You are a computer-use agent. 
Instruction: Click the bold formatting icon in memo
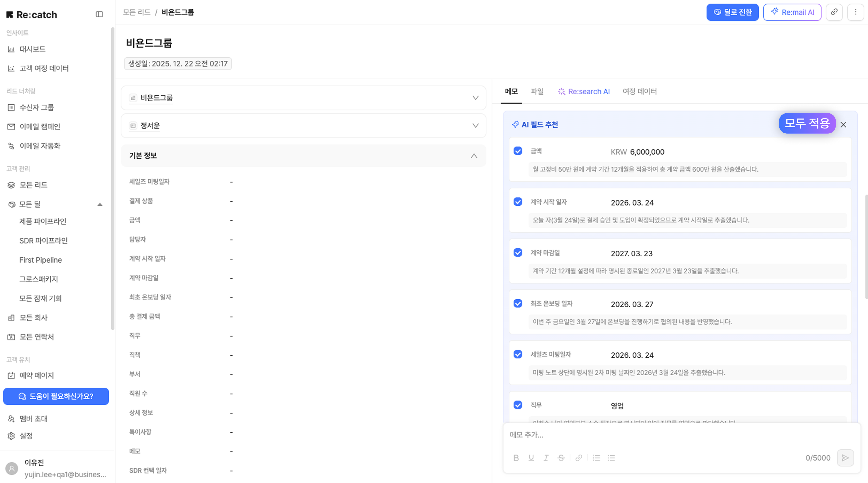516,458
